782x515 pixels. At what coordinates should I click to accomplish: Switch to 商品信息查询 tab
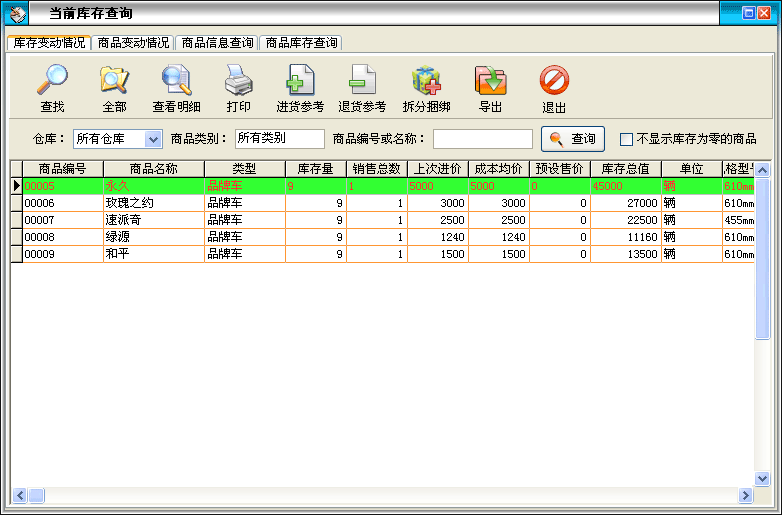[216, 43]
